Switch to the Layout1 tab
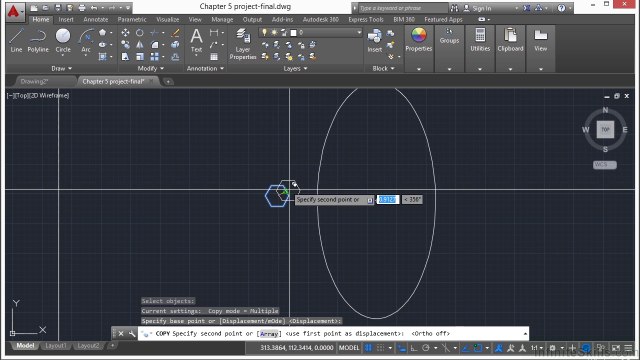 56,345
